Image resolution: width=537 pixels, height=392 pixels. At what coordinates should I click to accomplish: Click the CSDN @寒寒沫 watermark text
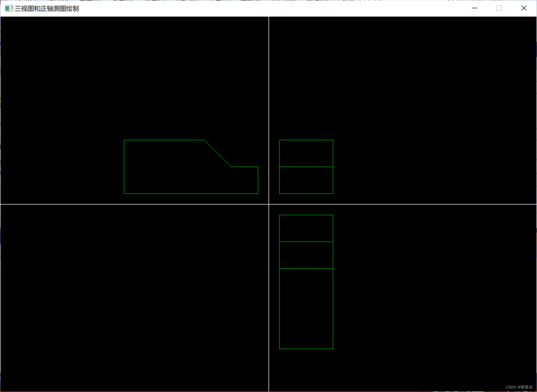click(x=519, y=387)
